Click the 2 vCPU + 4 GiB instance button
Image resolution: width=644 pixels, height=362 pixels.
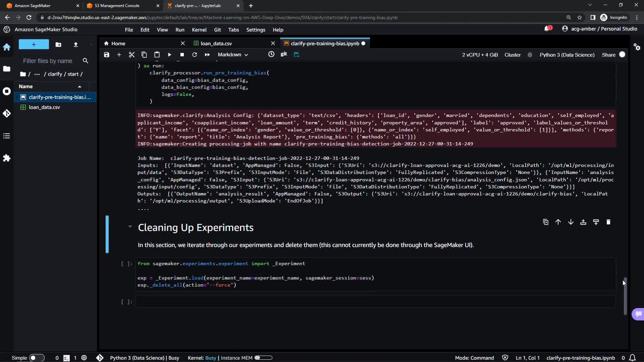[x=480, y=55]
